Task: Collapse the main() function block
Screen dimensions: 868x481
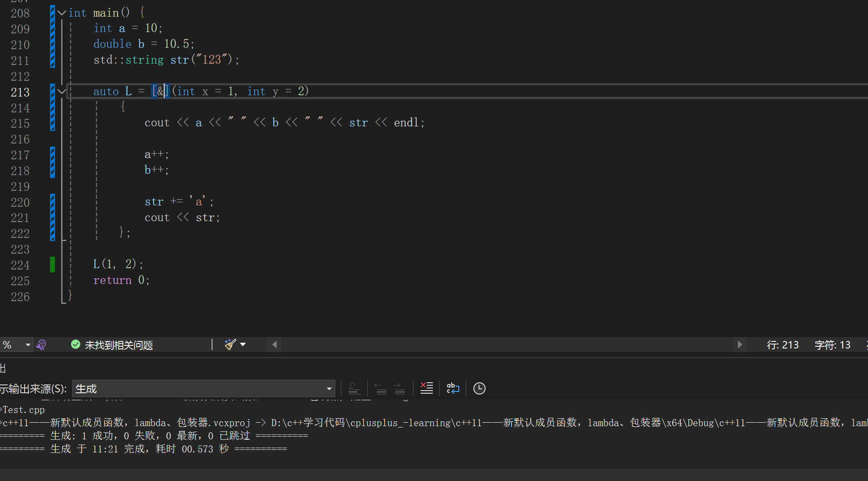Action: pyautogui.click(x=62, y=13)
